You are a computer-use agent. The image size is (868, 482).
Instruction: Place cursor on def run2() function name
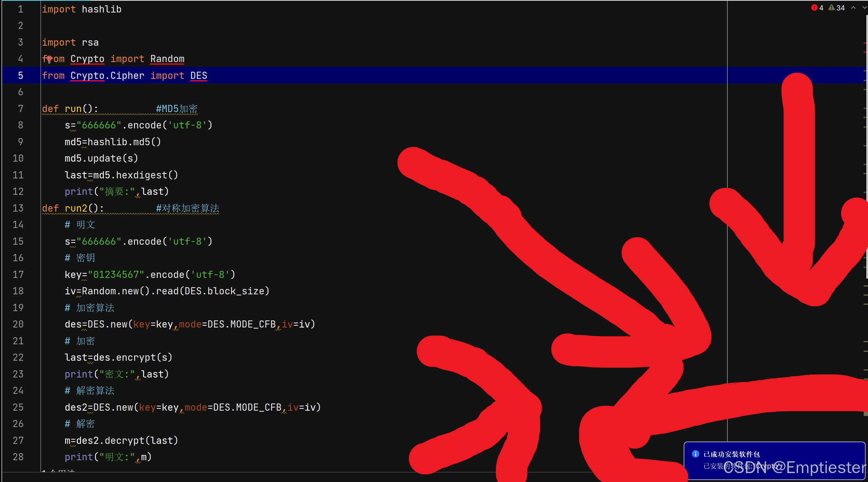76,208
